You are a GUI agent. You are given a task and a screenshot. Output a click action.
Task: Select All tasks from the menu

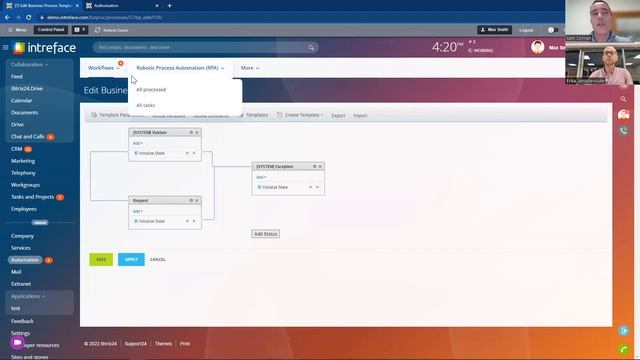coord(146,105)
